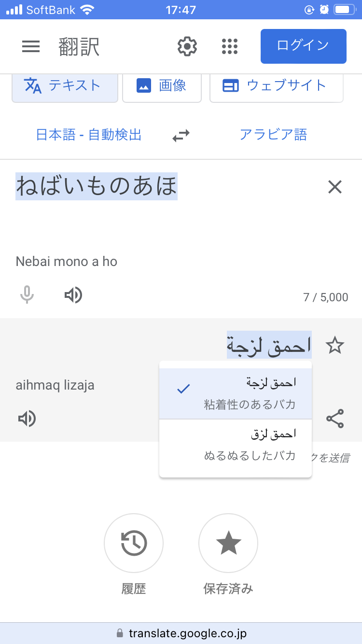Switch to the 画像 tab

click(x=162, y=86)
